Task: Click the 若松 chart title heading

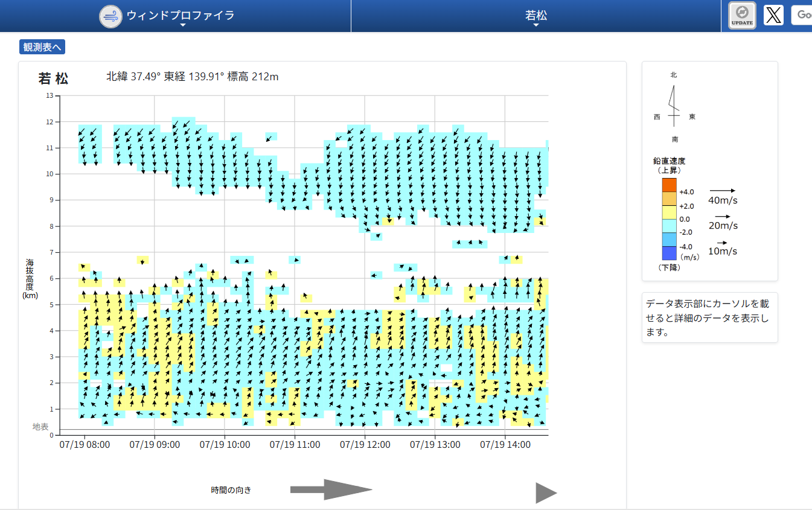Action: click(x=54, y=78)
